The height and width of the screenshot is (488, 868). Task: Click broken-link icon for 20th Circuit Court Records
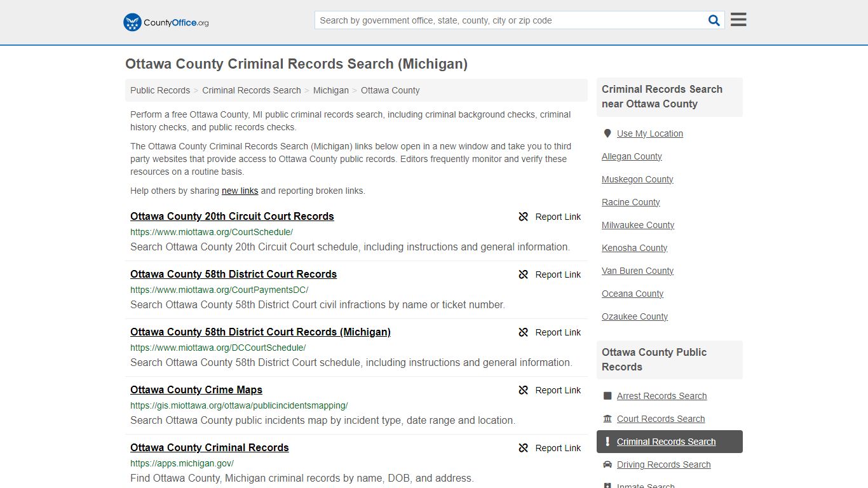pyautogui.click(x=524, y=217)
